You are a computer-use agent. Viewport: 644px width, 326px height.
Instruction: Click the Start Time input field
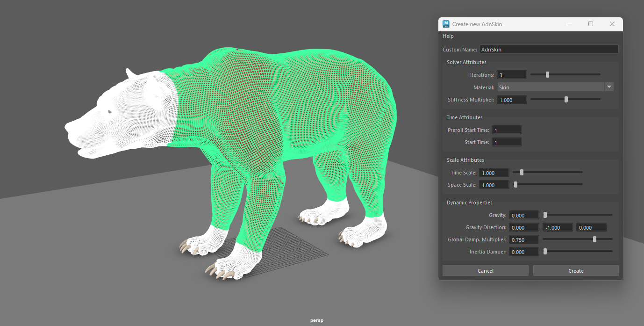coord(507,142)
